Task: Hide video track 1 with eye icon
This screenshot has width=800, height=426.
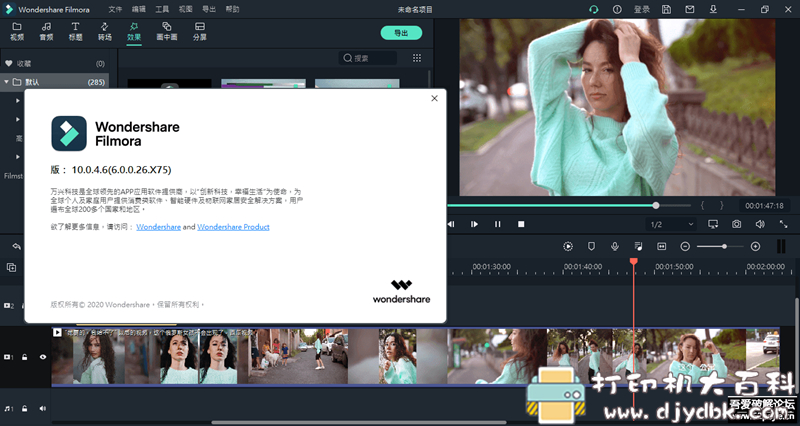Action: click(x=43, y=357)
